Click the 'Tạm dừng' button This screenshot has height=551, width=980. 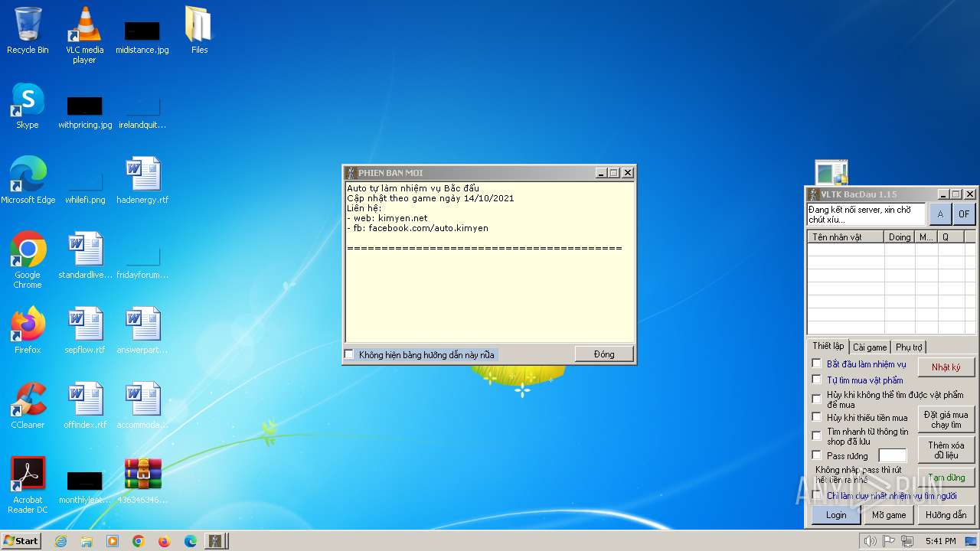(946, 478)
